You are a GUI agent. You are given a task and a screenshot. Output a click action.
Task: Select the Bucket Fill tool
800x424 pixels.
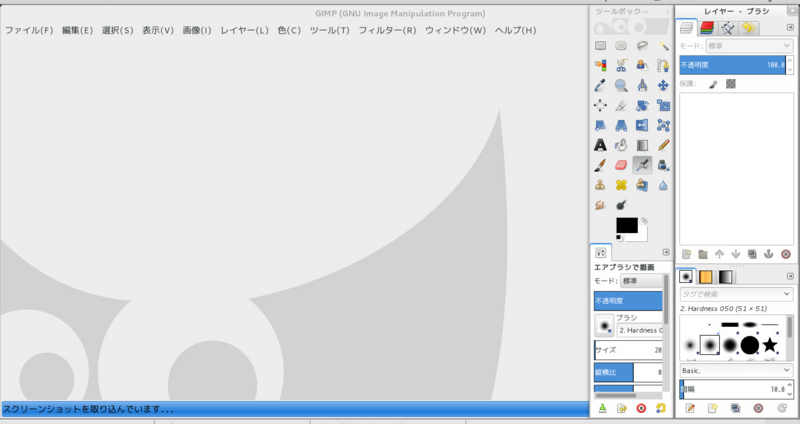click(621, 145)
